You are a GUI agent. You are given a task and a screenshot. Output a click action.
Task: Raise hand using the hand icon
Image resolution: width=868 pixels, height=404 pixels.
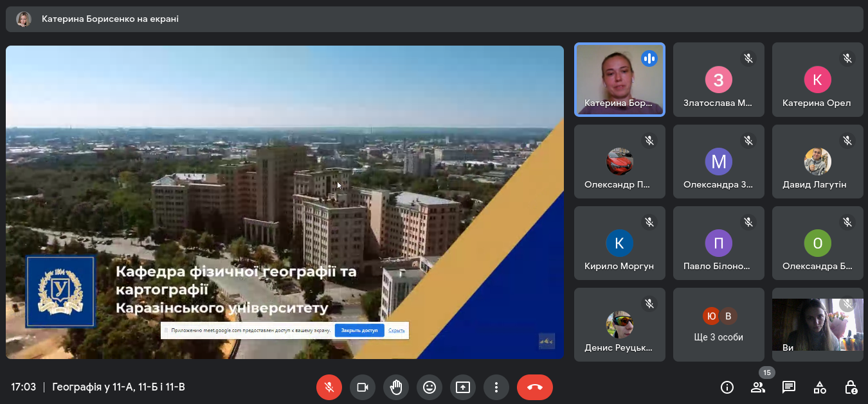(x=396, y=387)
